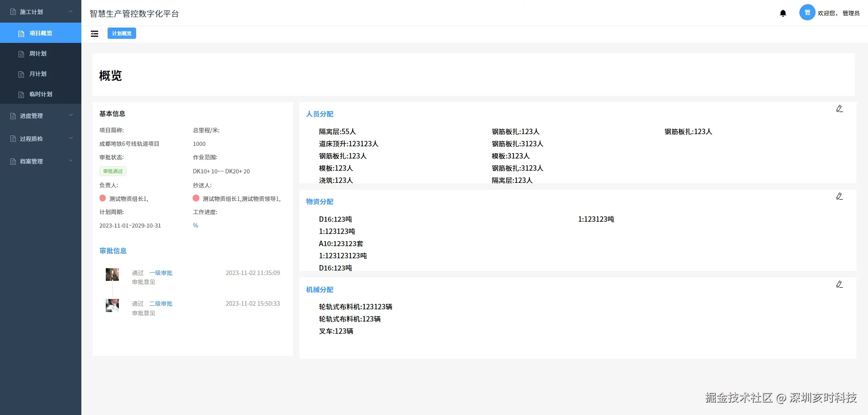Click the 叉车:123辆 entry
The image size is (868, 415).
coord(336,331)
